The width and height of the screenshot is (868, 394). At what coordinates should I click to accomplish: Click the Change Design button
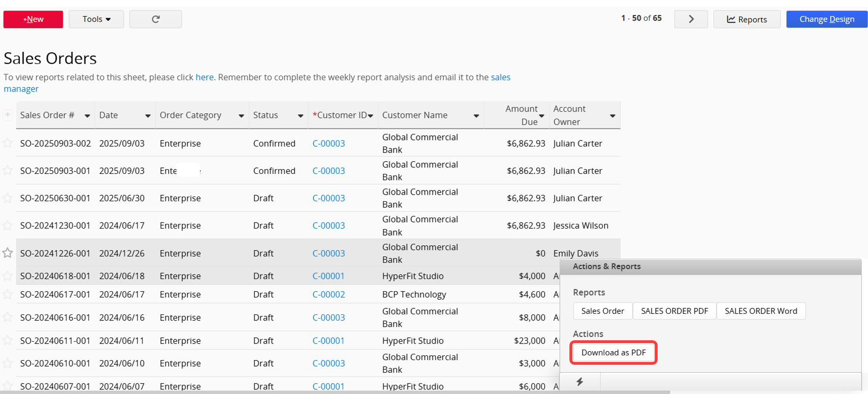(826, 19)
